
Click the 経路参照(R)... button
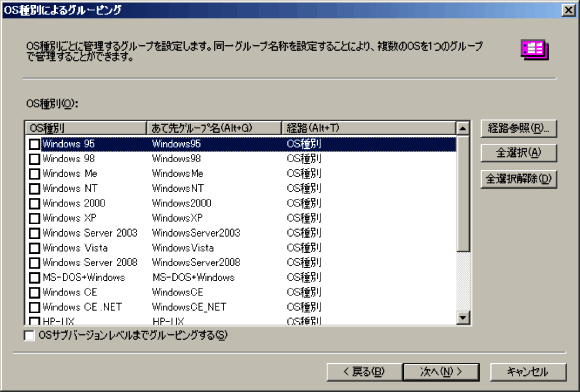pyautogui.click(x=519, y=129)
